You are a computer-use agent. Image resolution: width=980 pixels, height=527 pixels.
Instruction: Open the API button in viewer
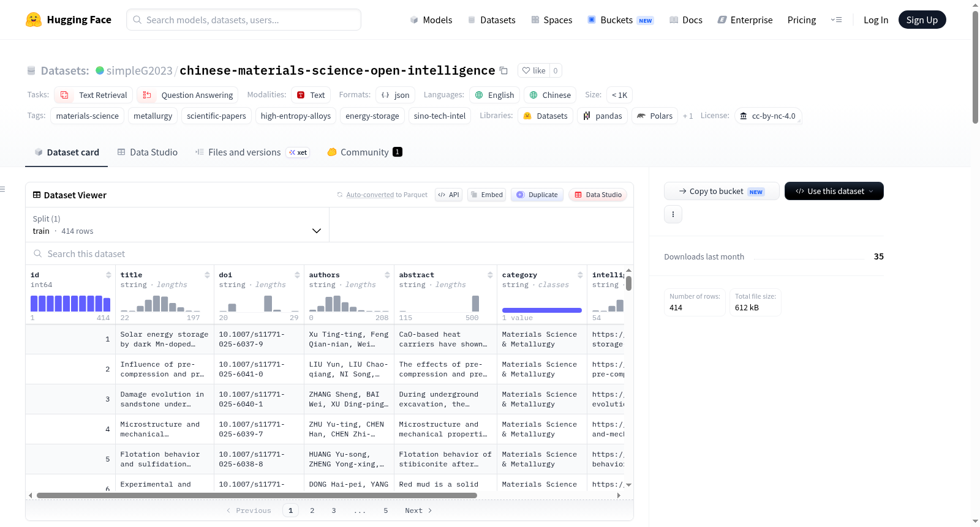pos(448,195)
